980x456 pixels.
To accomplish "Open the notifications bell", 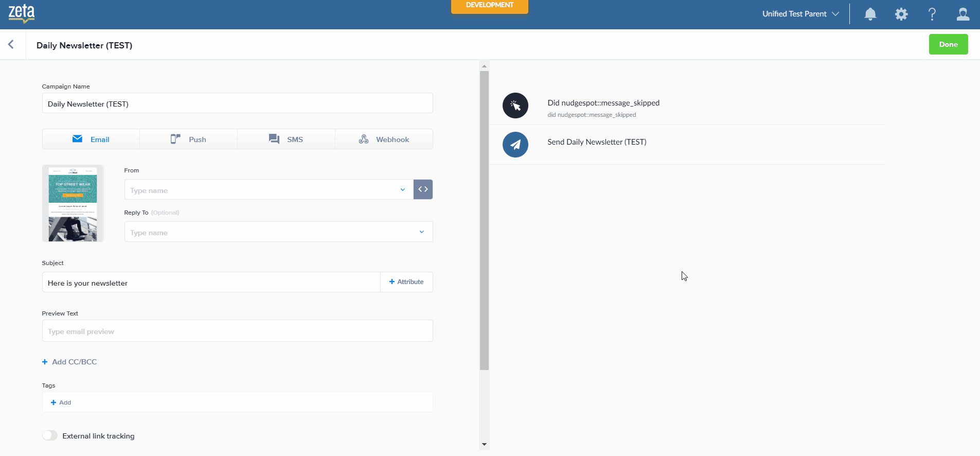I will [870, 14].
